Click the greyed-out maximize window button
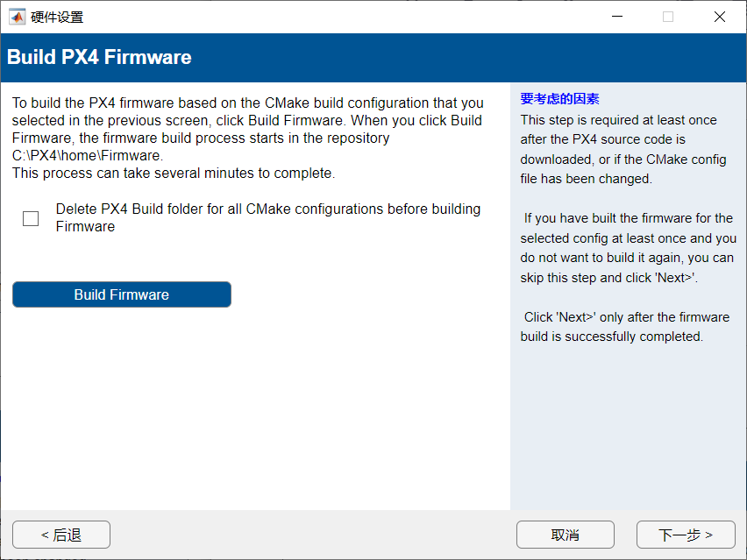Image resolution: width=747 pixels, height=560 pixels. pyautogui.click(x=668, y=17)
